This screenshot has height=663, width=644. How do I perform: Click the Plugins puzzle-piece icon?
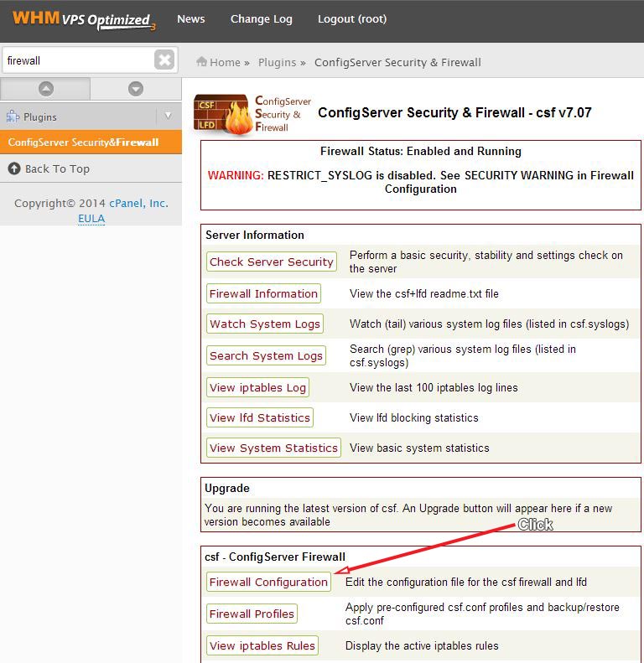[x=13, y=117]
